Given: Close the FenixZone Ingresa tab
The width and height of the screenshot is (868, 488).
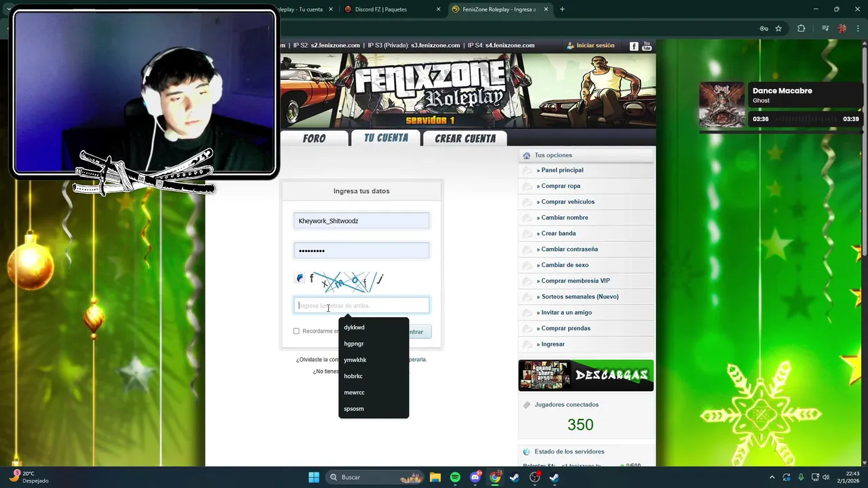Looking at the screenshot, I should pyautogui.click(x=545, y=9).
